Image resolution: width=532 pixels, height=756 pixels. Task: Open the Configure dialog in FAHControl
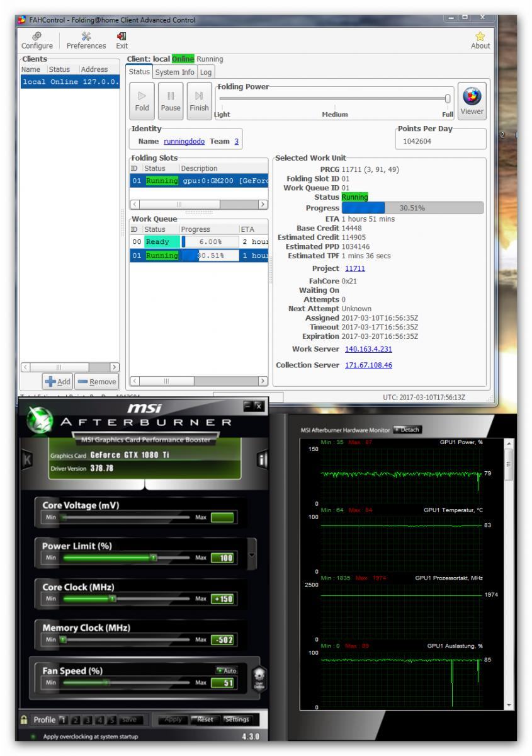pyautogui.click(x=37, y=40)
